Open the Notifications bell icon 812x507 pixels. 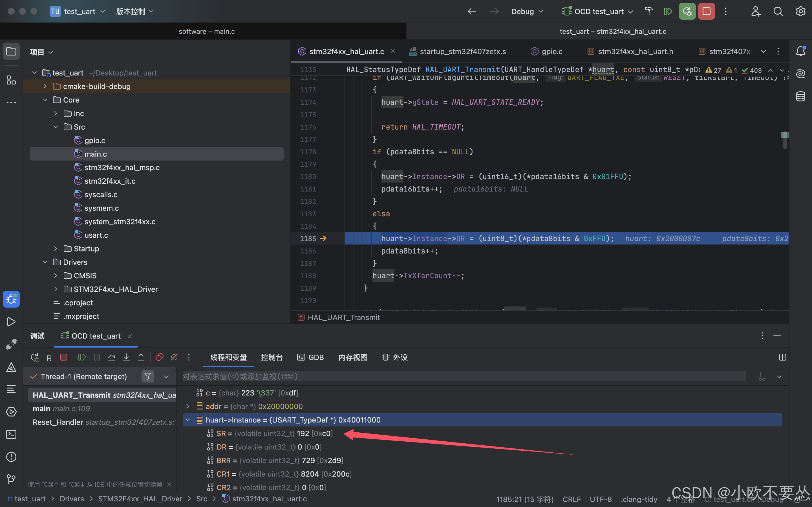point(801,51)
